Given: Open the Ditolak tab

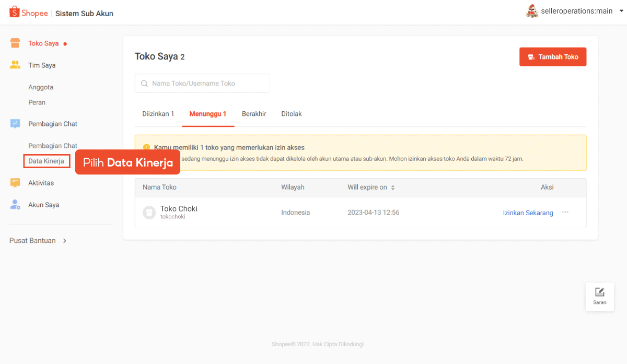Looking at the screenshot, I should point(291,114).
